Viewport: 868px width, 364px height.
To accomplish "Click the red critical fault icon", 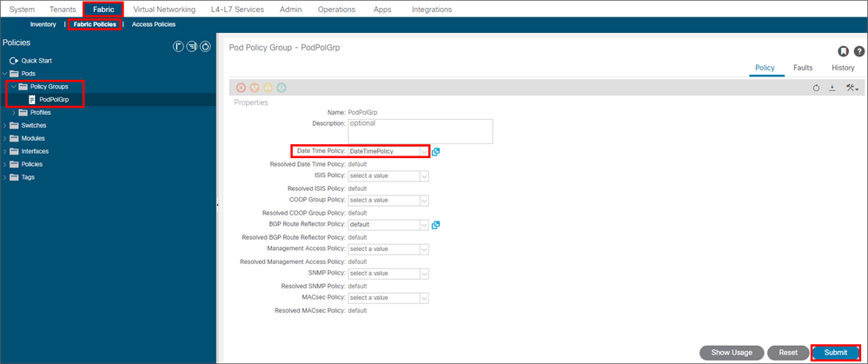I will click(x=241, y=88).
